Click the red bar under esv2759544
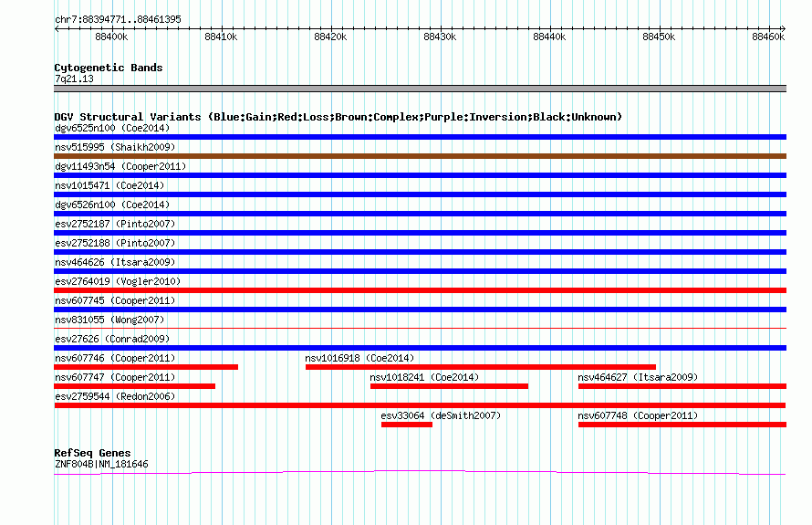This screenshot has width=812, height=525. click(420, 405)
